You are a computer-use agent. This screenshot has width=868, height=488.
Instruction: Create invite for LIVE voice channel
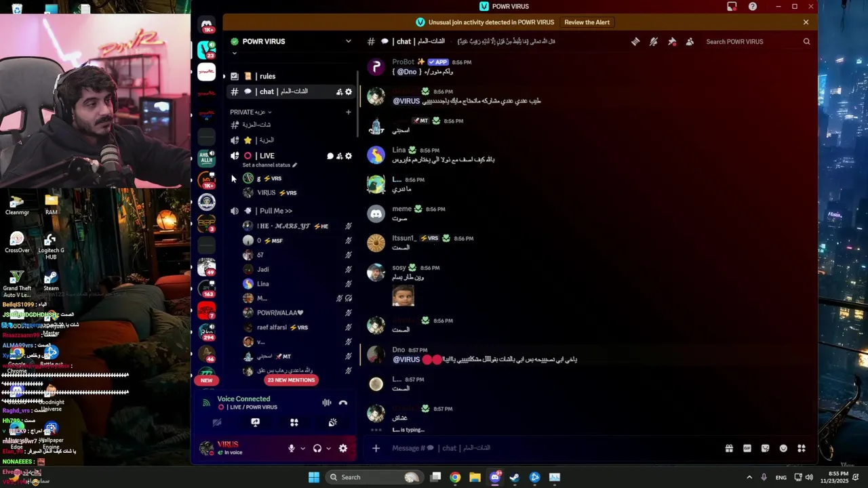(340, 156)
